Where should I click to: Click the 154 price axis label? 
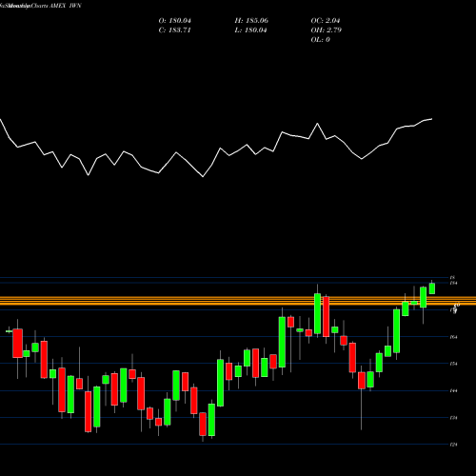pyautogui.click(x=454, y=364)
